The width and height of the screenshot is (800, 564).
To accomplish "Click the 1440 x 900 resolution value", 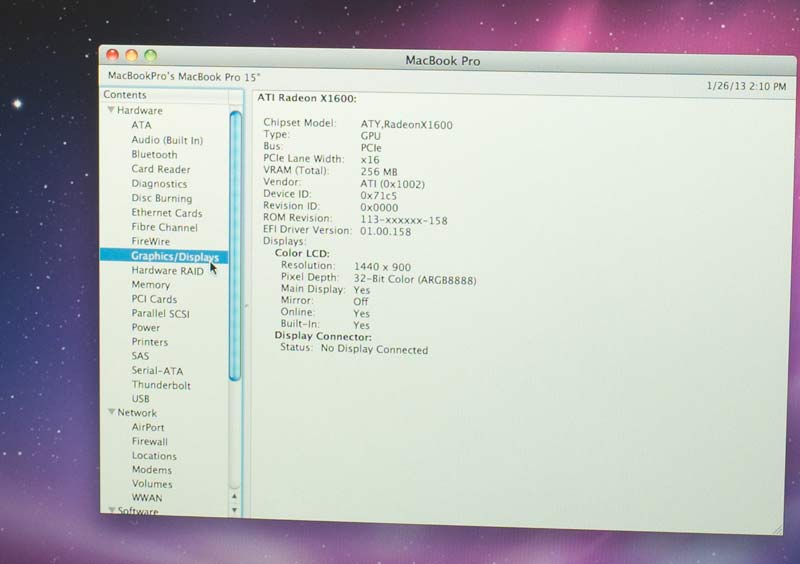I will point(382,267).
